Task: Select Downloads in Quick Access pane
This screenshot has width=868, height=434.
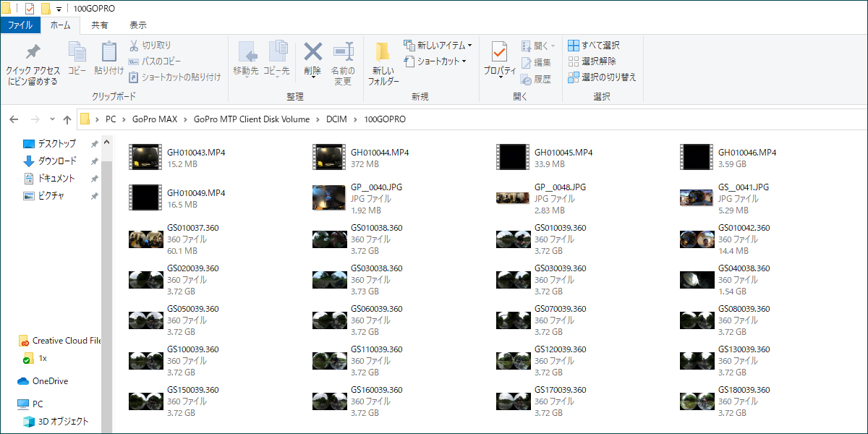Action: (56, 161)
